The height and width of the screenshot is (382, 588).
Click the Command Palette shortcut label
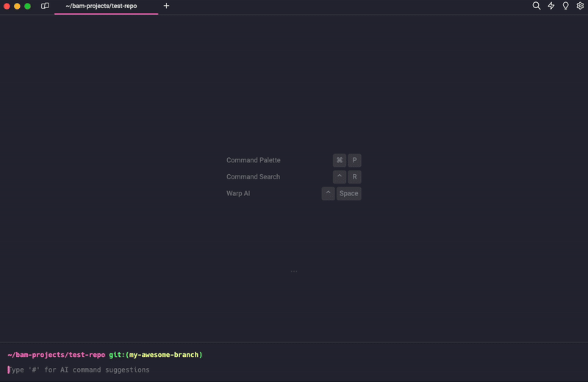(253, 160)
